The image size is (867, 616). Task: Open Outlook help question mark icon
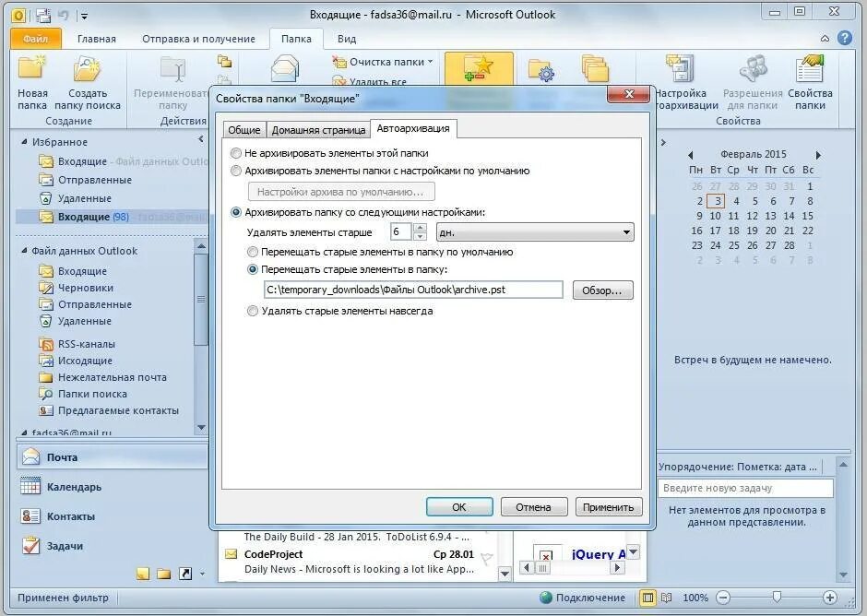click(844, 38)
